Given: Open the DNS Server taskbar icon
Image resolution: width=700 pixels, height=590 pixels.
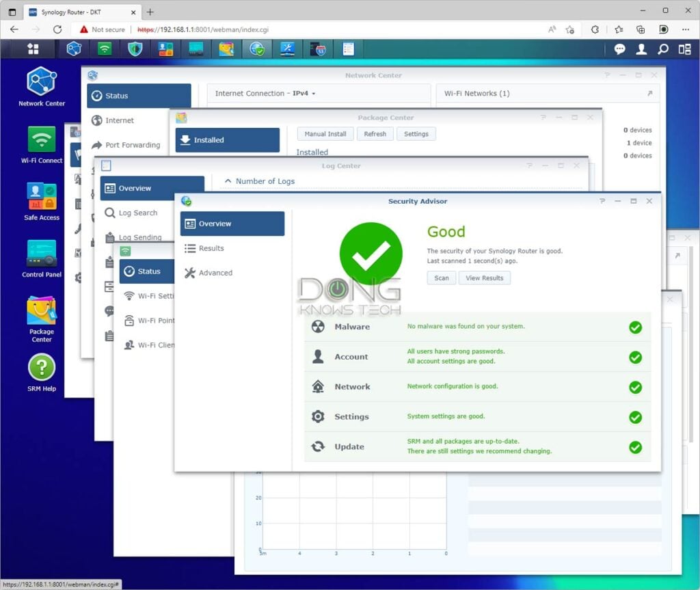Looking at the screenshot, I should (x=318, y=49).
